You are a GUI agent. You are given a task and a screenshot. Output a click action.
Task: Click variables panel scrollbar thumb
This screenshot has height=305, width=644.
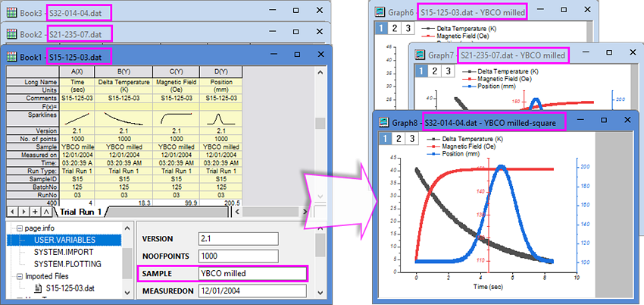pyautogui.click(x=320, y=246)
